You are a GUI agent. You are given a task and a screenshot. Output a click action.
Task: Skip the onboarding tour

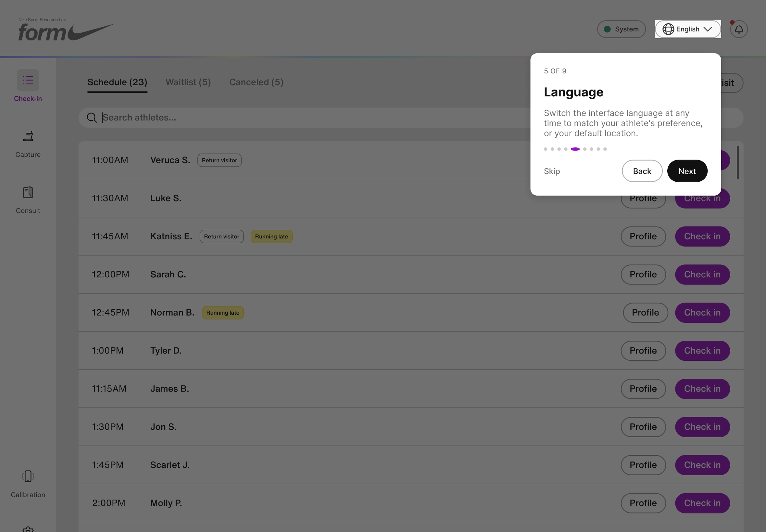(x=551, y=171)
